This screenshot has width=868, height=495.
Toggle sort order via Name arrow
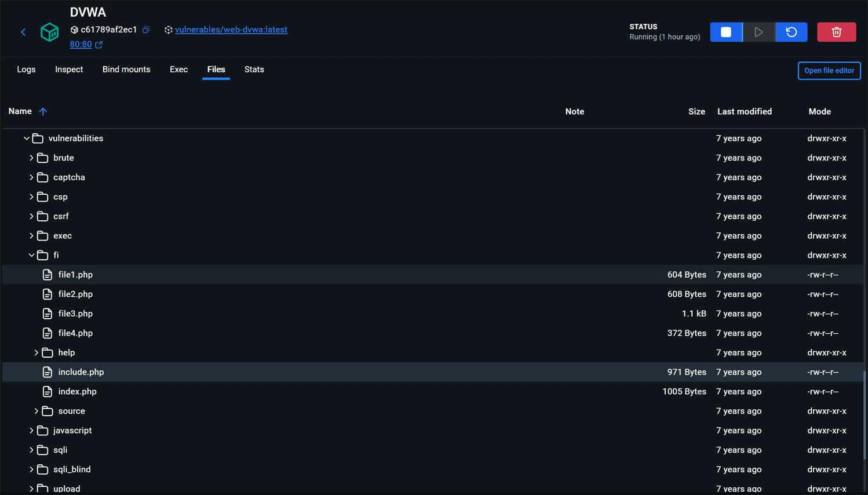pyautogui.click(x=43, y=111)
